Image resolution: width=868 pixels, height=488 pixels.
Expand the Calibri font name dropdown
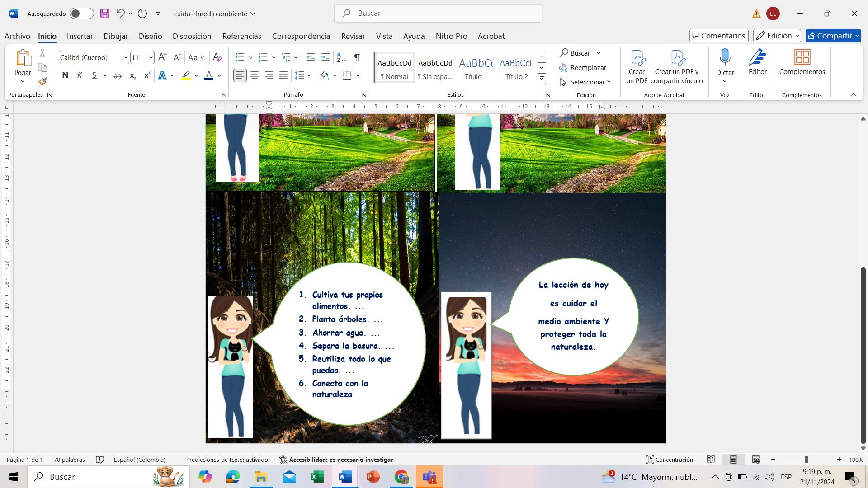coord(125,57)
